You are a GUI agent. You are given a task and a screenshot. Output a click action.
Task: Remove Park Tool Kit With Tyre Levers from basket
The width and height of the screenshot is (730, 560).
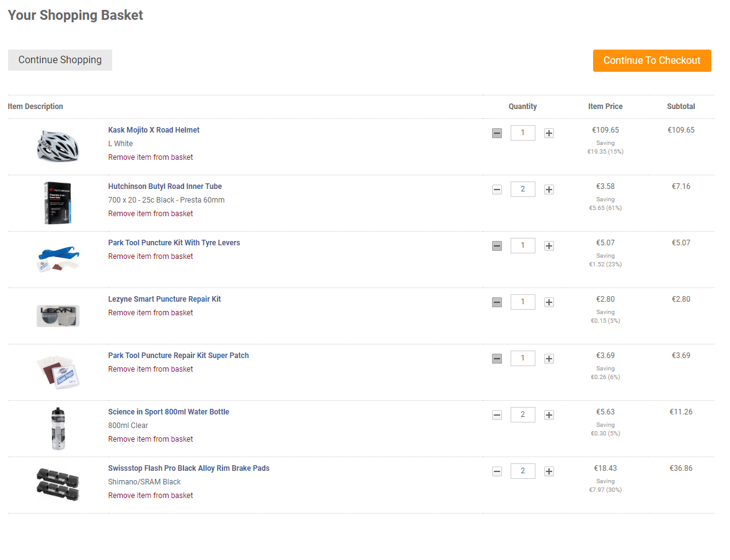151,256
